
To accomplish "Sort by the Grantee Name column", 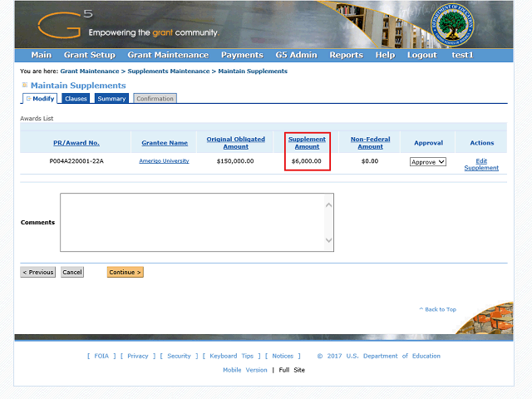I will coord(165,143).
